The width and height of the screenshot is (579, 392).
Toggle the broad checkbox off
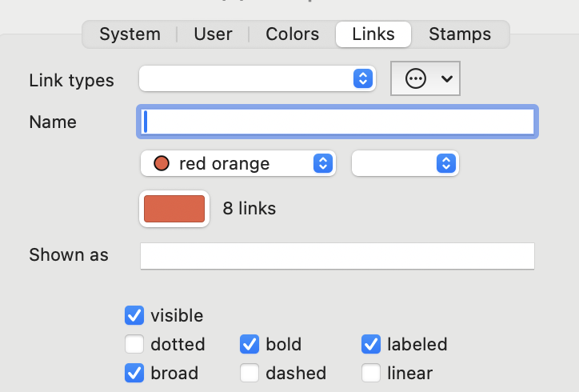point(134,373)
